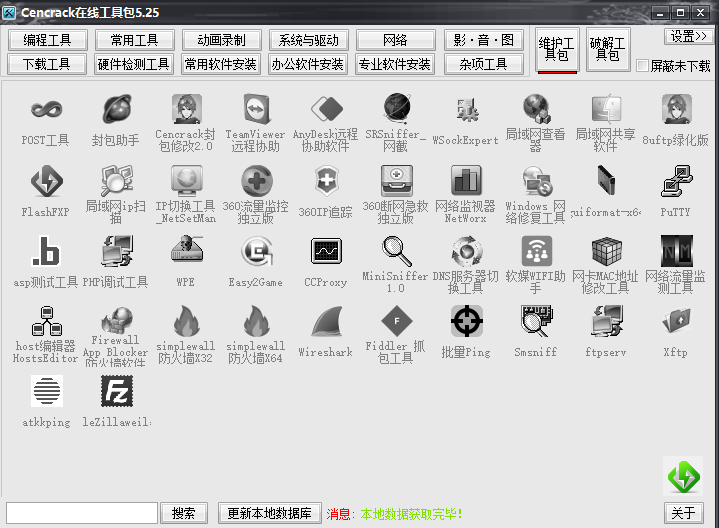Switch to 编程工具 category
The image size is (719, 528).
click(47, 40)
